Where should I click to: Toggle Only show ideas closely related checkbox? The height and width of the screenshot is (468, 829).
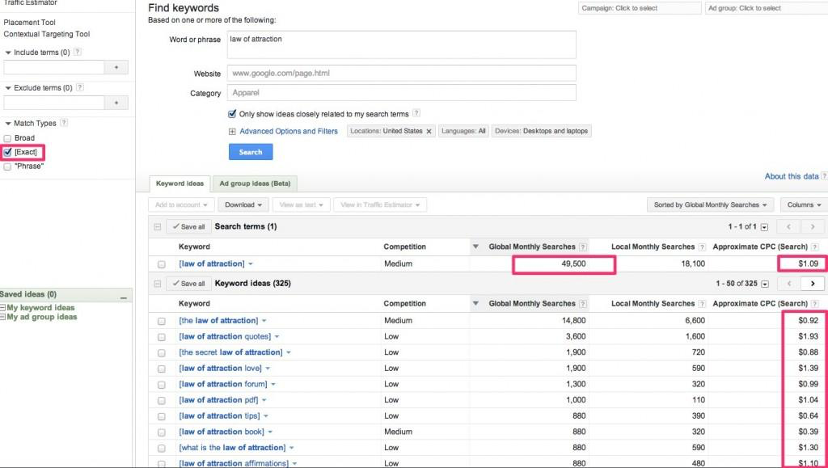(x=232, y=114)
